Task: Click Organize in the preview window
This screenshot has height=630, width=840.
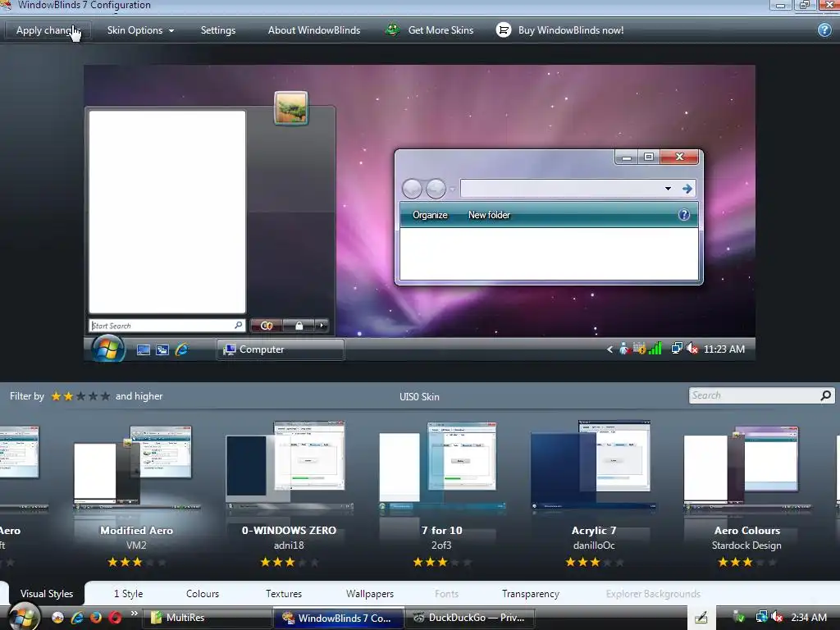Action: 430,215
